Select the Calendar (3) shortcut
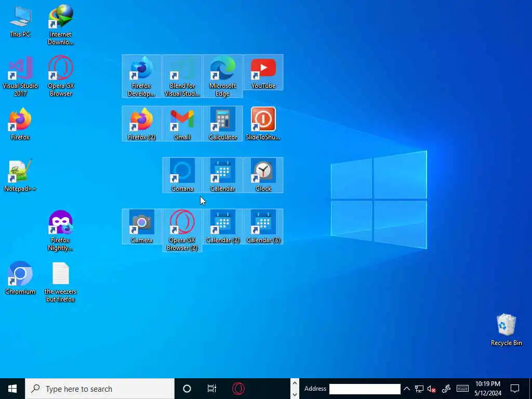 coord(263,227)
